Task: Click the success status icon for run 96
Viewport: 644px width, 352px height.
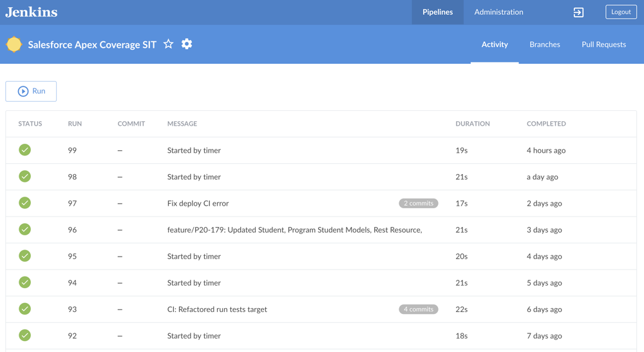Action: click(x=24, y=229)
